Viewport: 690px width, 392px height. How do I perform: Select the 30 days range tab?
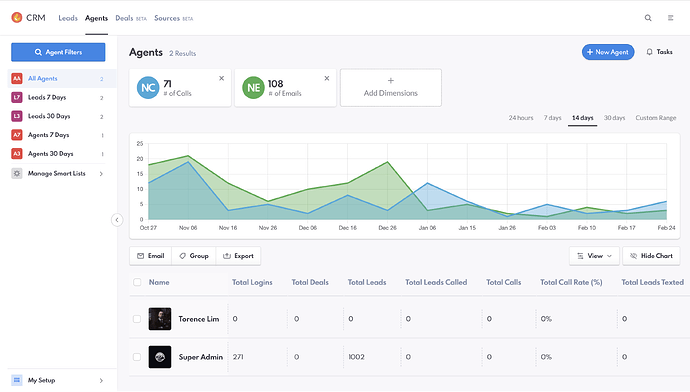coord(614,117)
